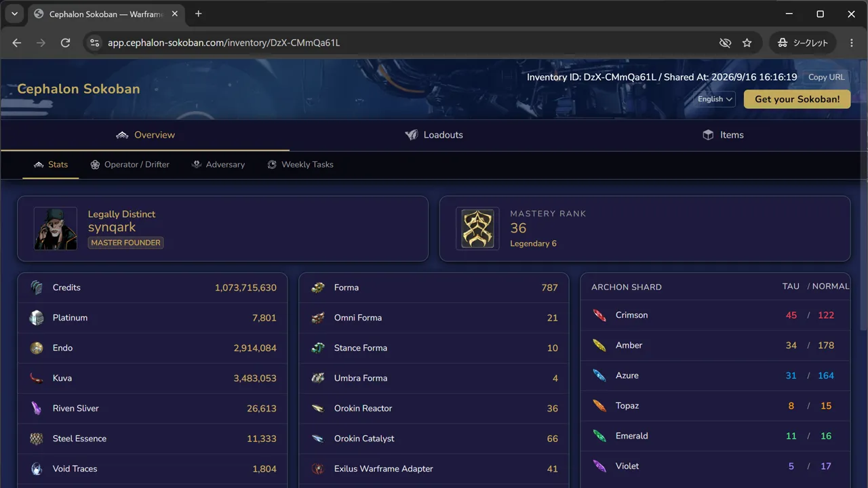The height and width of the screenshot is (488, 868).
Task: Click the Mastery Rank emblem
Action: coord(477,228)
